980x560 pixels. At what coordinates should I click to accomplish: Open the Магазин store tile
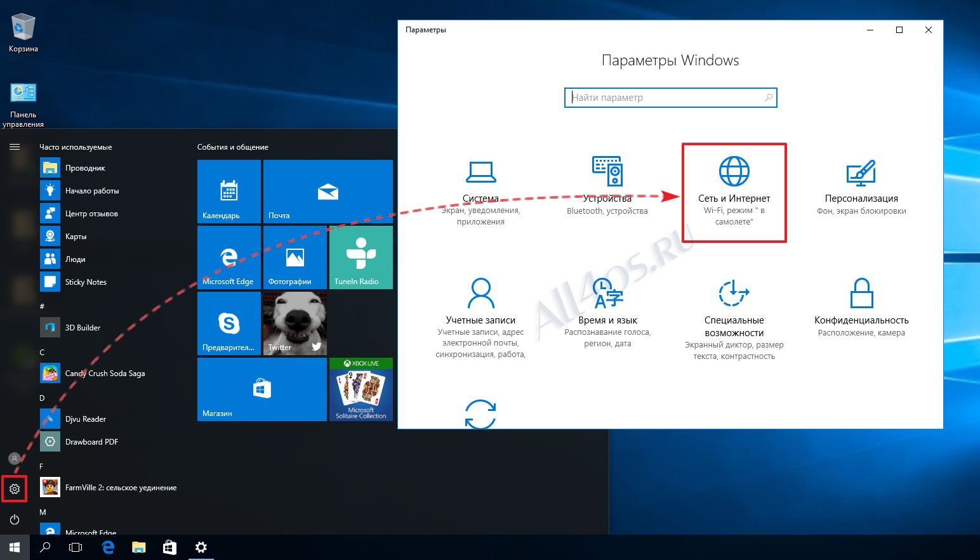[262, 389]
